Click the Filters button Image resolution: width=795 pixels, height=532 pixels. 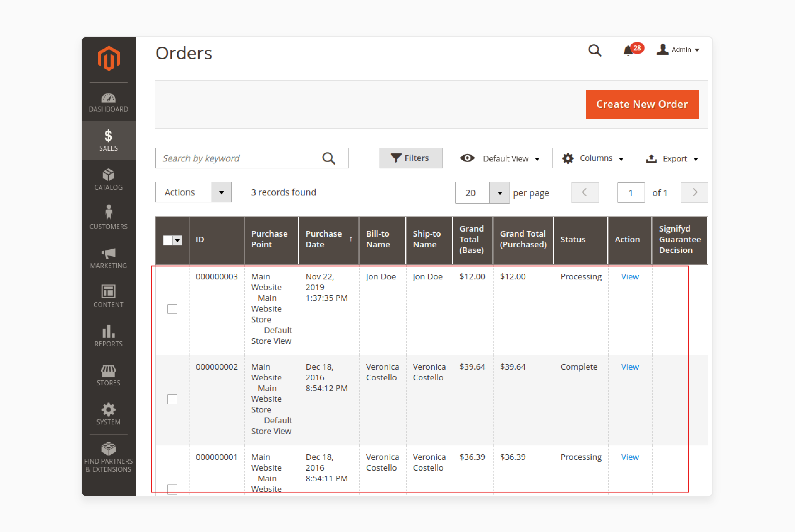(411, 158)
